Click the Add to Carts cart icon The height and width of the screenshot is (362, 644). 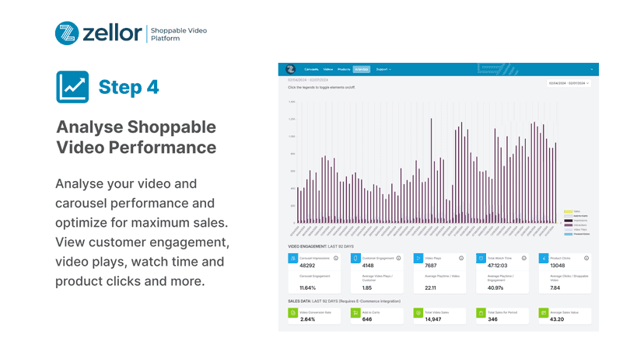click(355, 313)
